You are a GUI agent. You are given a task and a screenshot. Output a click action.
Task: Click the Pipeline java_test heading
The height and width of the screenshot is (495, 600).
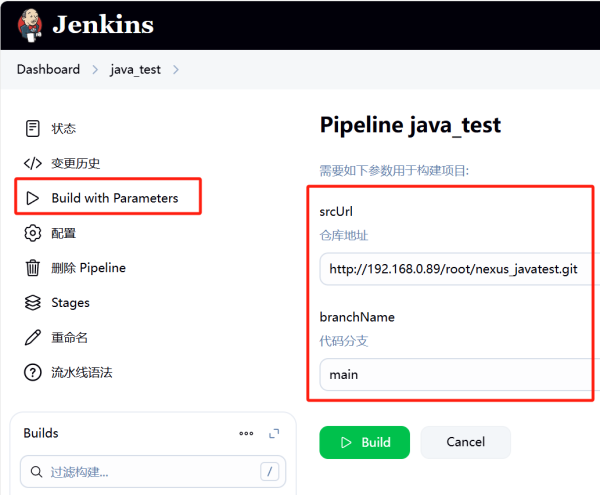(410, 125)
